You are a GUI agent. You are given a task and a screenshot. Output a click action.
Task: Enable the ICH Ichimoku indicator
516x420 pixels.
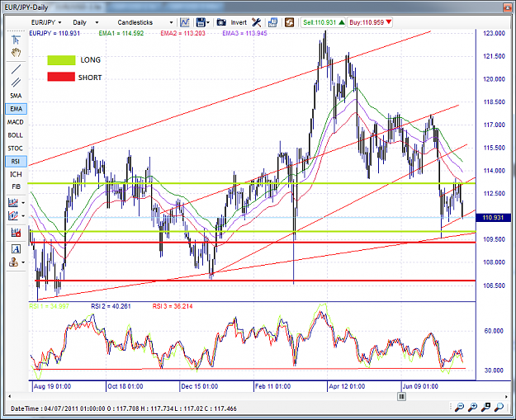(x=16, y=174)
